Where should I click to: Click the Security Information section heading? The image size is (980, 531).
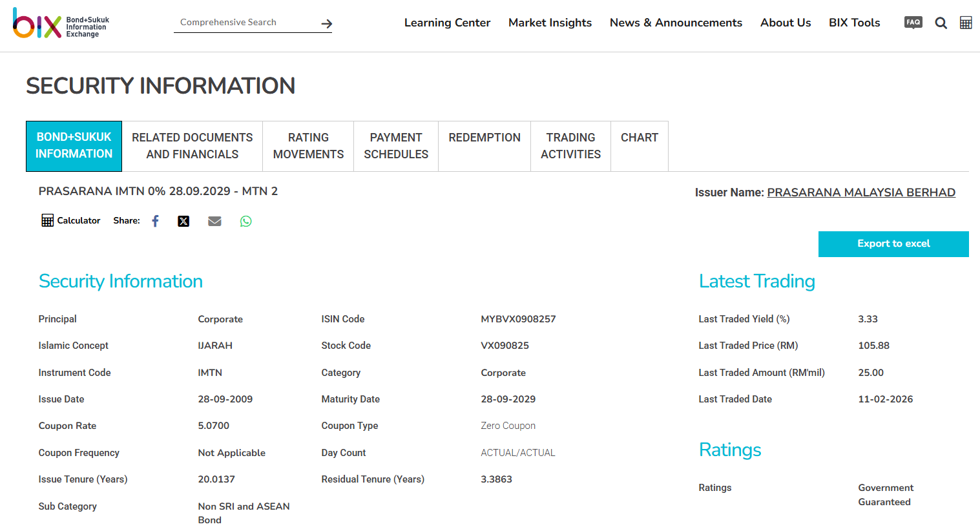[121, 281]
